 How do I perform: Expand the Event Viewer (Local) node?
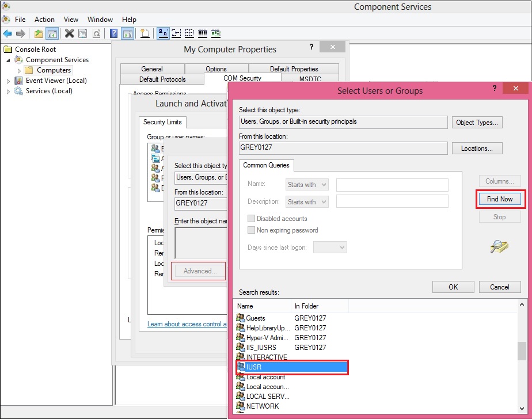point(8,81)
